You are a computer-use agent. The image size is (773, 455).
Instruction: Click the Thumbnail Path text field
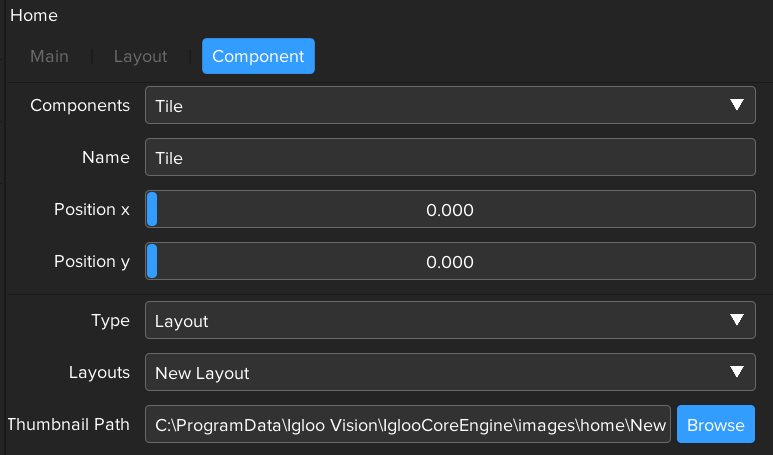tap(410, 425)
